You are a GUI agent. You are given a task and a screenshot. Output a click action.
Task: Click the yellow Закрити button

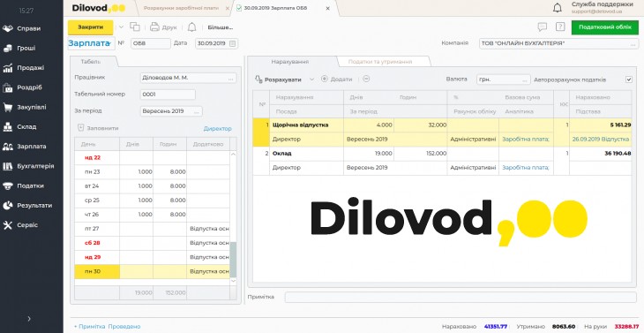(x=90, y=27)
